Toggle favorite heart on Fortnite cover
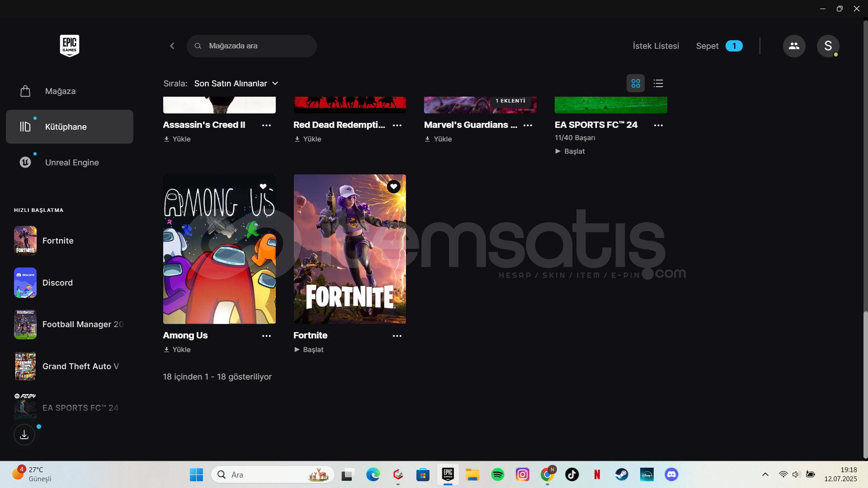The height and width of the screenshot is (488, 868). 394,187
